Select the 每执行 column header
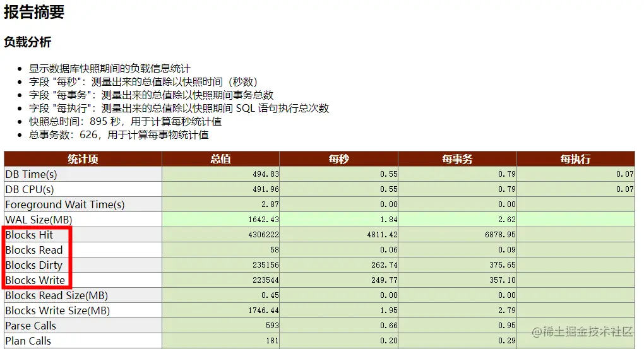Viewport: 644px width, 349px height. pos(576,159)
